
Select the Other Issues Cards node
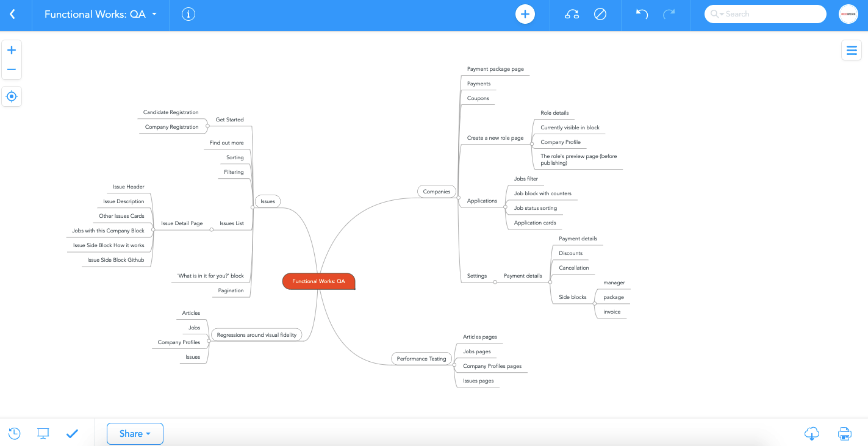(122, 216)
